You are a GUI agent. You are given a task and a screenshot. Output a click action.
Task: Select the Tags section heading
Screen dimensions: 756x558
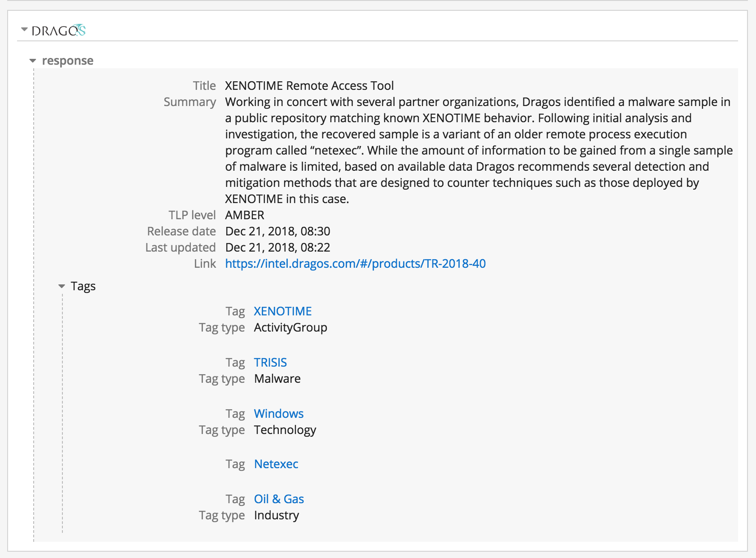[83, 286]
